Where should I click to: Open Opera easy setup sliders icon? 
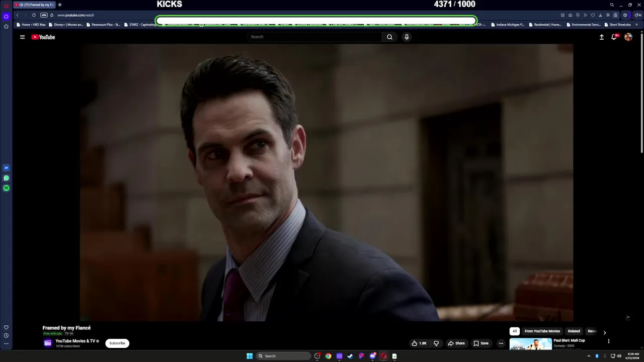[608, 15]
